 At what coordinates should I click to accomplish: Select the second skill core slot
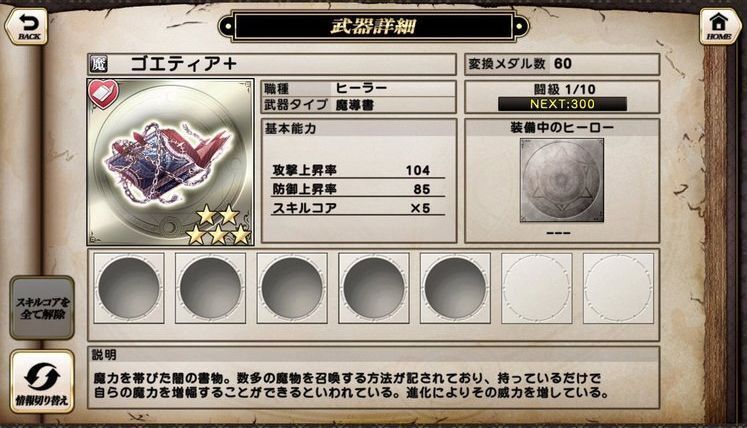click(x=211, y=288)
